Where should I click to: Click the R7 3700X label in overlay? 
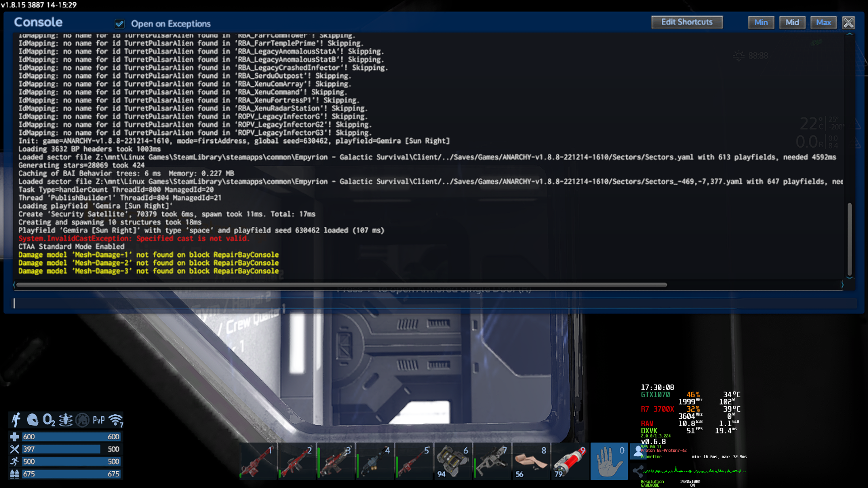click(657, 409)
